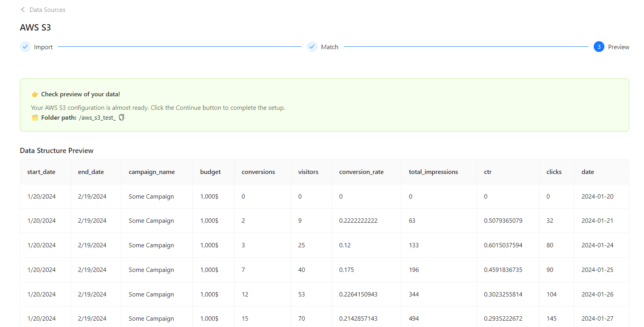This screenshot has height=327, width=644.
Task: Click Check preview of your data heading
Action: click(80, 94)
